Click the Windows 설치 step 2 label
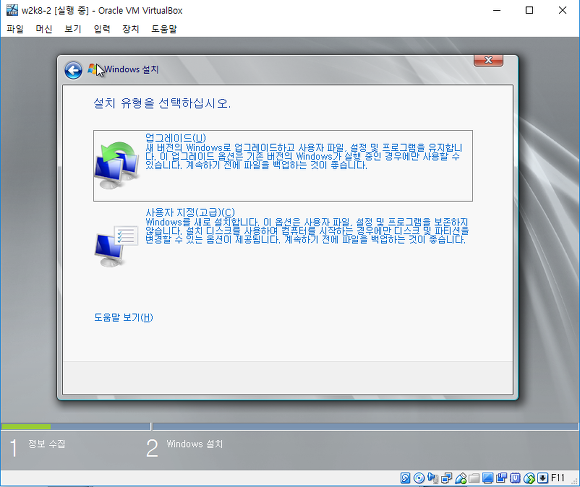Screen dimensions: 580x487 tap(195, 443)
